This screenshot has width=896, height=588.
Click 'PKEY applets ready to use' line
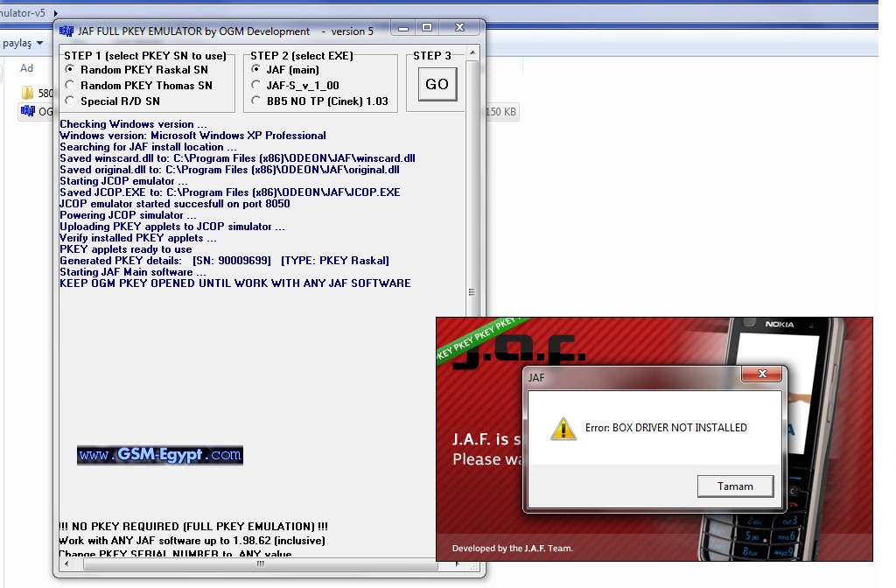coord(126,249)
